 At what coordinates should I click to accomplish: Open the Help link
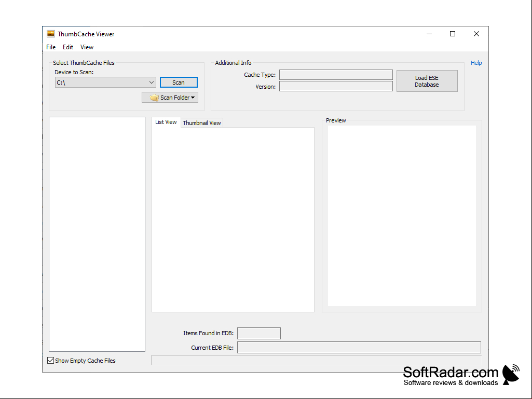click(476, 63)
